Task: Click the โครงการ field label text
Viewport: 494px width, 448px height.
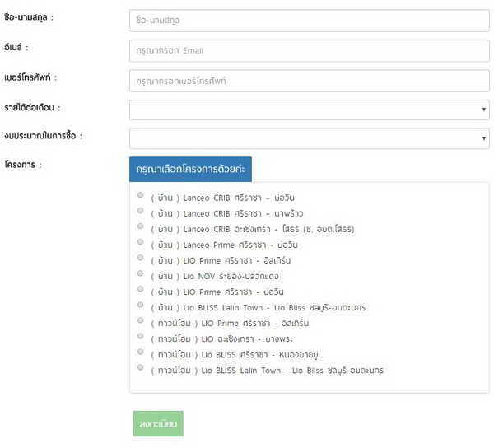Action: click(22, 166)
